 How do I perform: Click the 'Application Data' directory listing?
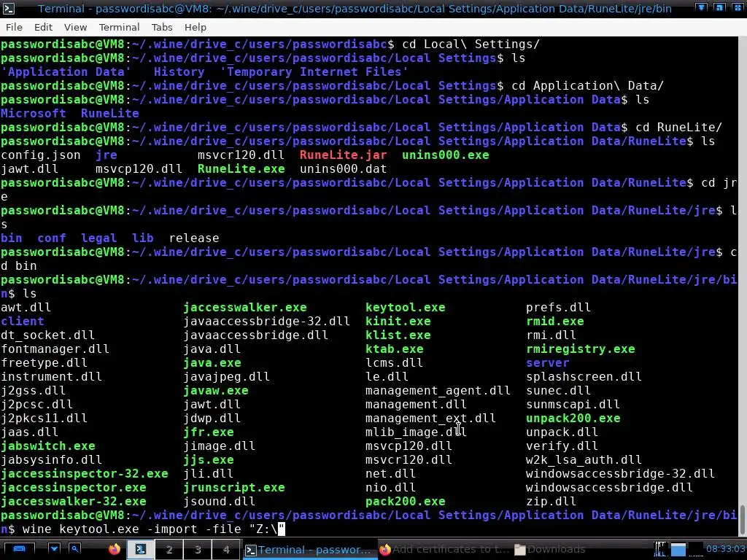[66, 72]
